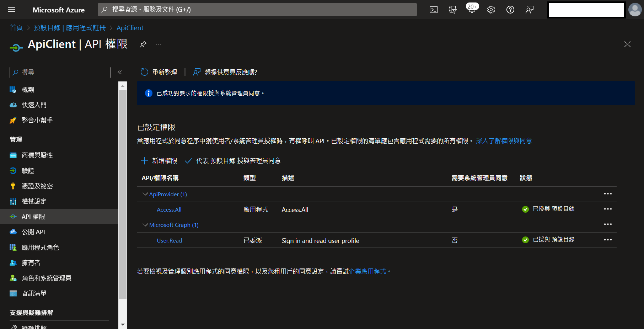Pin the ApiClient blade
The width and height of the screenshot is (644, 330).
(x=143, y=44)
